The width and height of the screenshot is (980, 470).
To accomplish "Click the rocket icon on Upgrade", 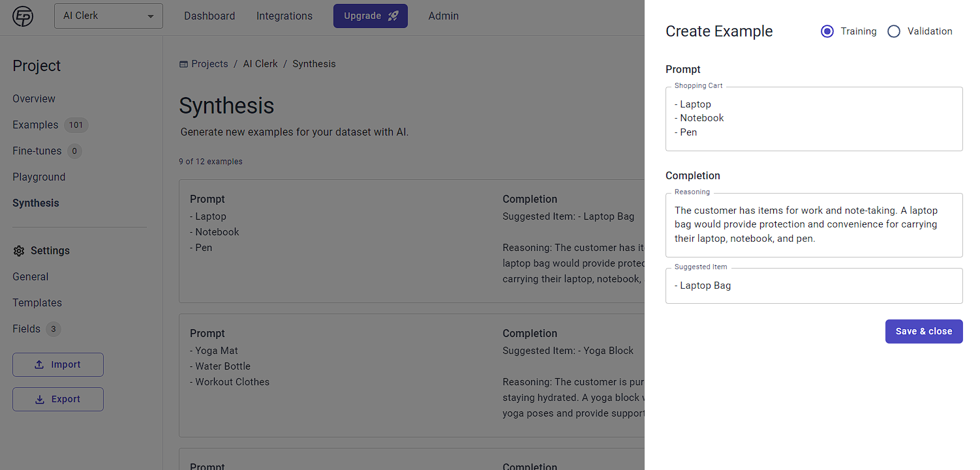I will (393, 16).
